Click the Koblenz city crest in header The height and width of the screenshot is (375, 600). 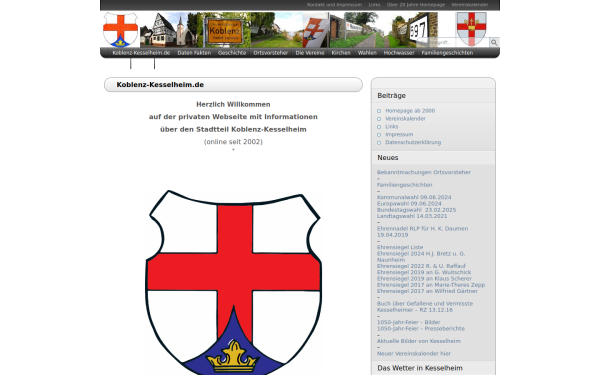(471, 29)
